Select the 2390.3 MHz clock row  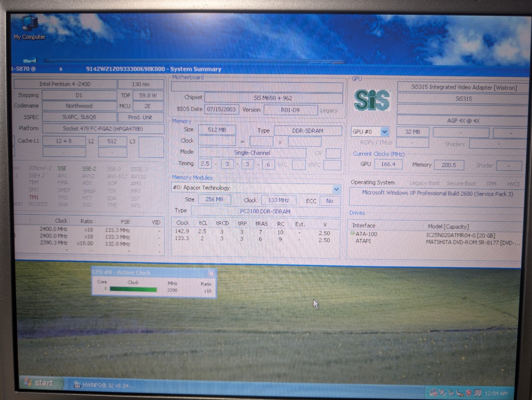point(88,243)
